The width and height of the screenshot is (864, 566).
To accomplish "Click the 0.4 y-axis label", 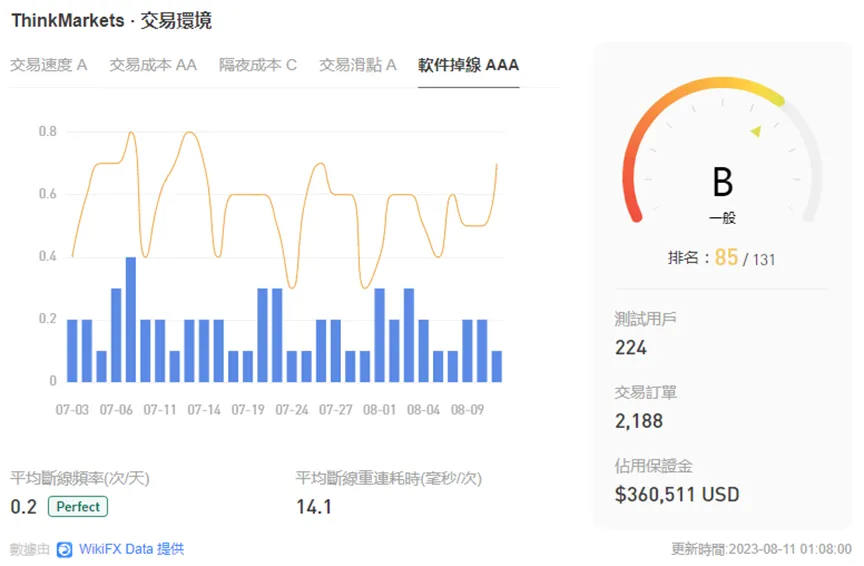I will [x=47, y=256].
